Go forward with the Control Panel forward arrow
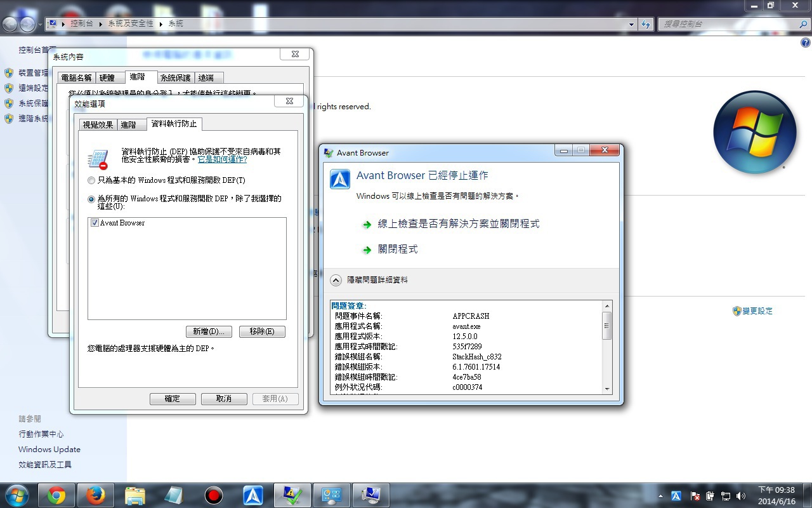This screenshot has width=812, height=508. coord(27,24)
